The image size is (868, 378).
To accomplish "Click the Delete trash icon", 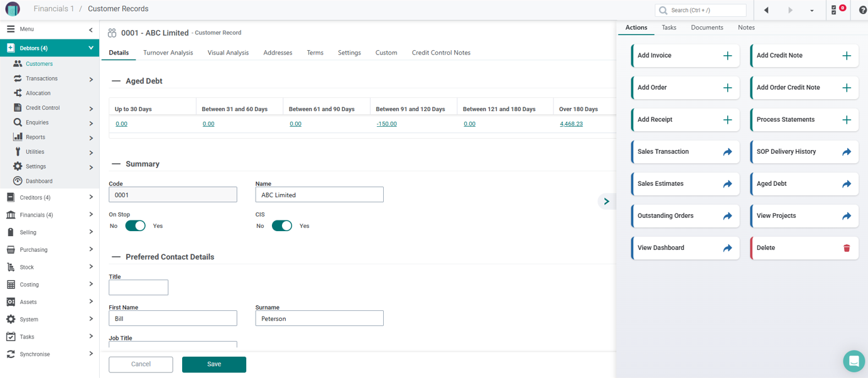I will 846,248.
